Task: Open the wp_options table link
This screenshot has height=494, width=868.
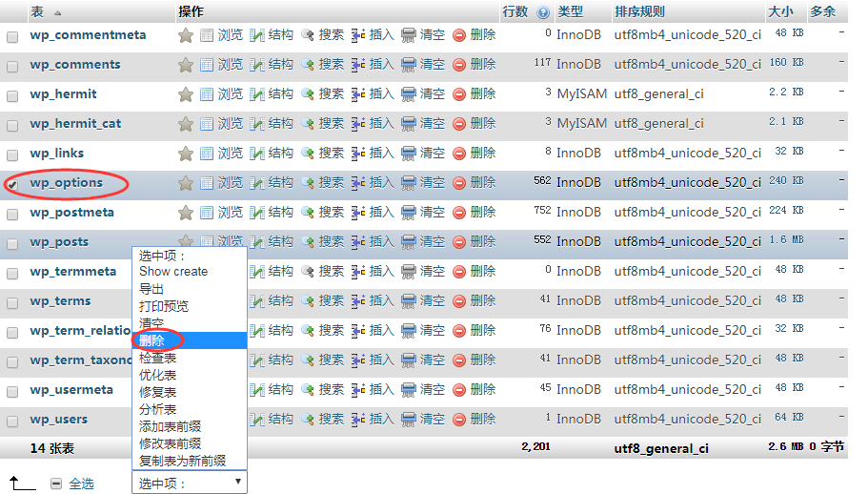Action: click(x=67, y=183)
